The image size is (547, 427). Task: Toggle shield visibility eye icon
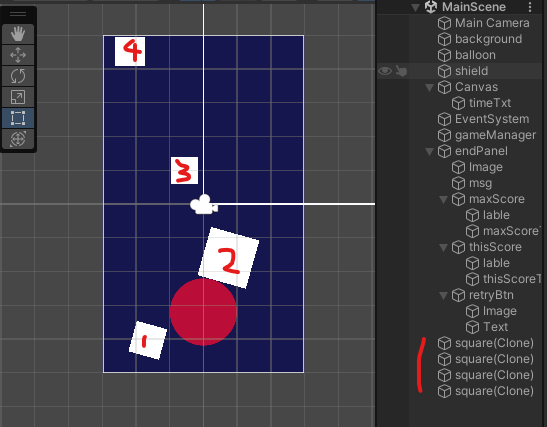[x=385, y=71]
